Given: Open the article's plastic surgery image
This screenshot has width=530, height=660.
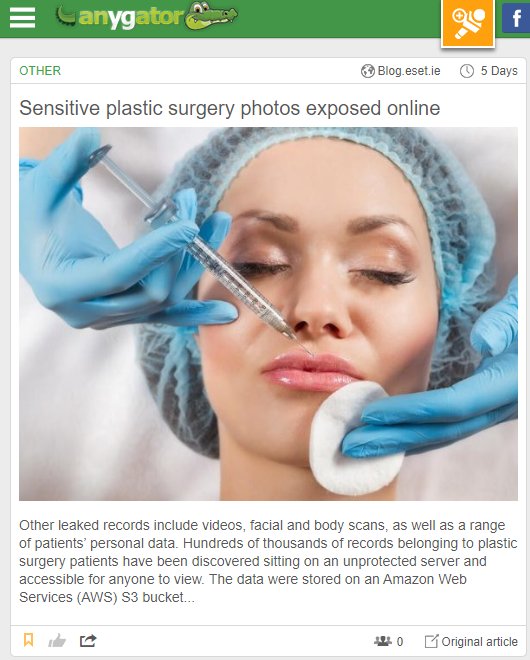Looking at the screenshot, I should [268, 314].
